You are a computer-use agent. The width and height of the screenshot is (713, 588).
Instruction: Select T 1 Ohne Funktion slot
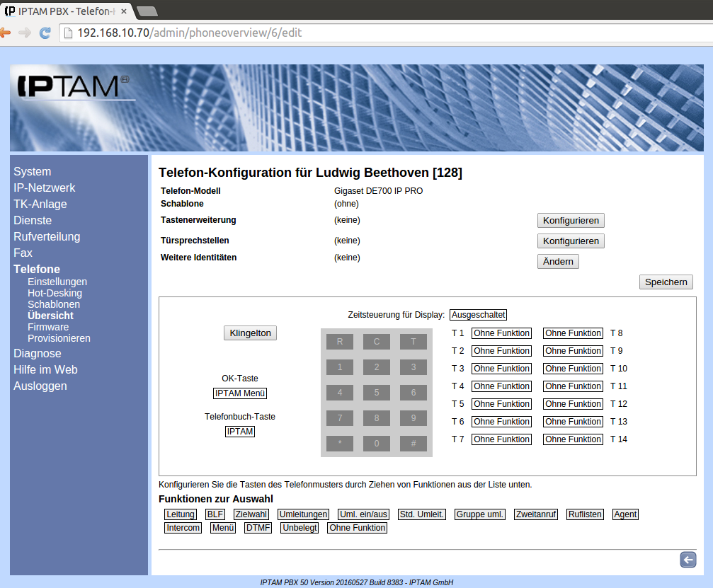pos(501,333)
